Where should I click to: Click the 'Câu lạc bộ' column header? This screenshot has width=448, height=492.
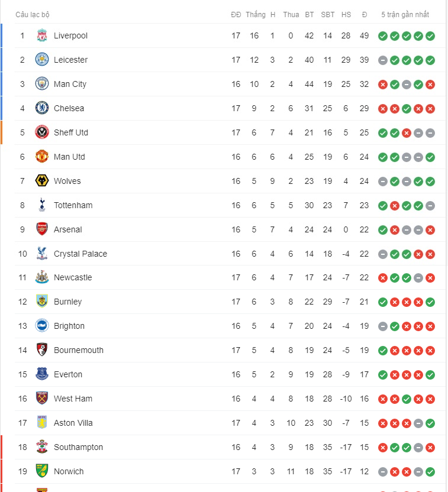coord(33,14)
